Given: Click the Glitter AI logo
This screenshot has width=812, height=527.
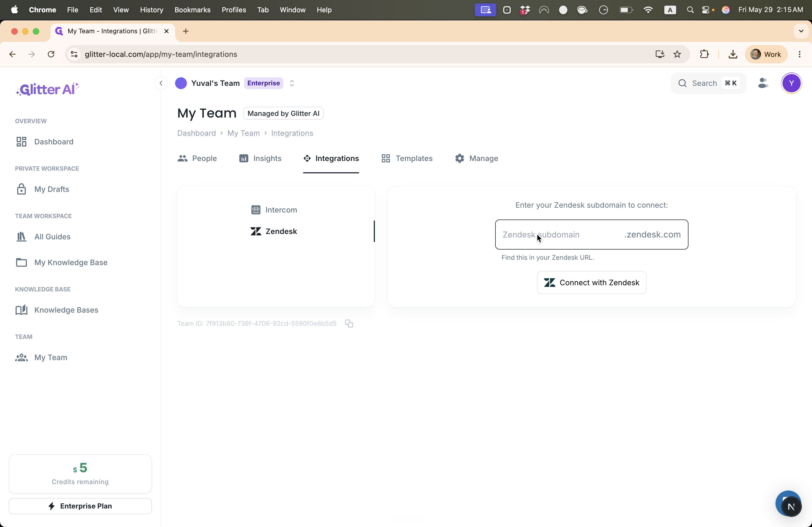Looking at the screenshot, I should 48,89.
